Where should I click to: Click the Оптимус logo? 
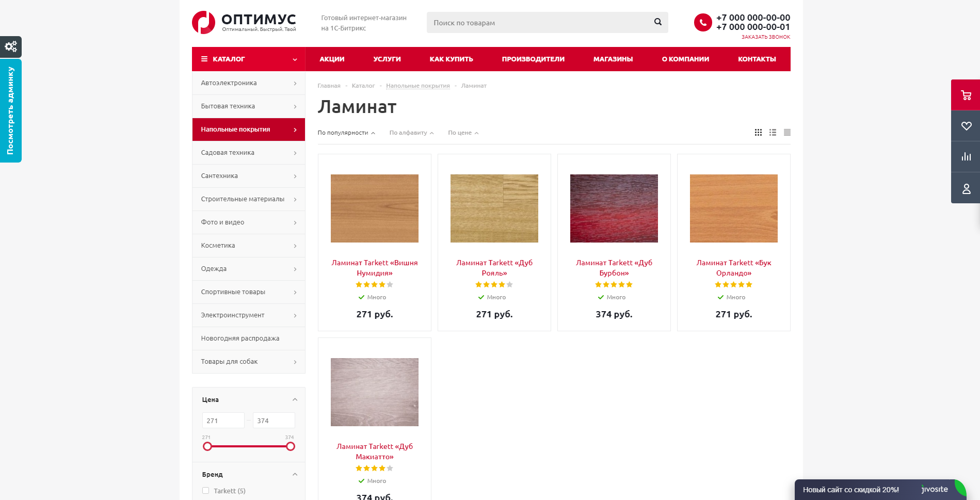(x=244, y=23)
